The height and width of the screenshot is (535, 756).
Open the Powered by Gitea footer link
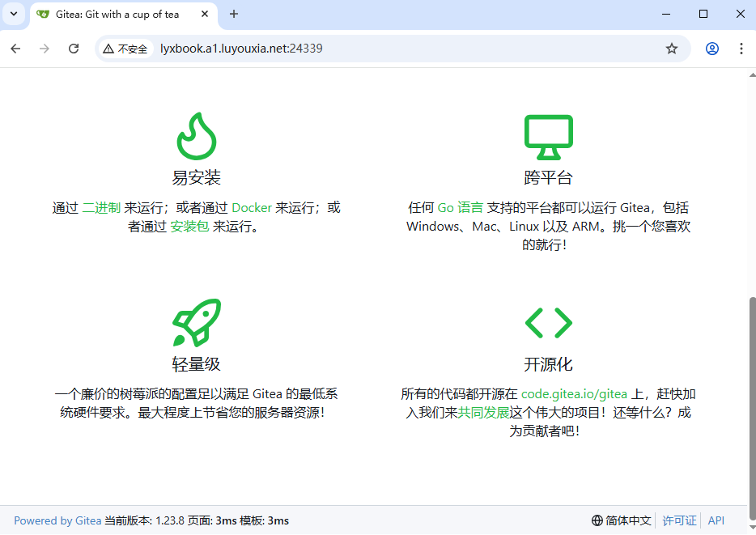[57, 520]
